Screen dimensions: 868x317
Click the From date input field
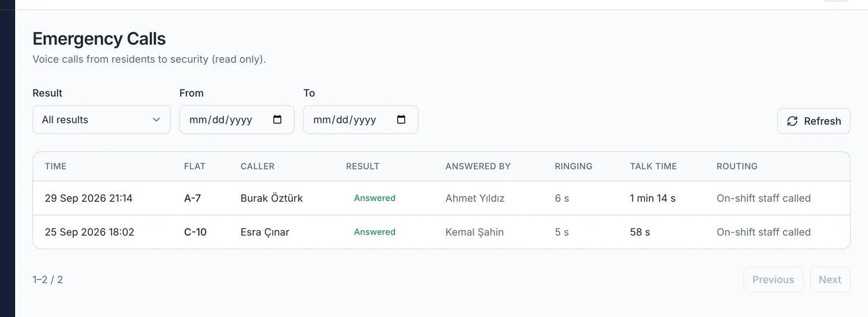point(237,119)
